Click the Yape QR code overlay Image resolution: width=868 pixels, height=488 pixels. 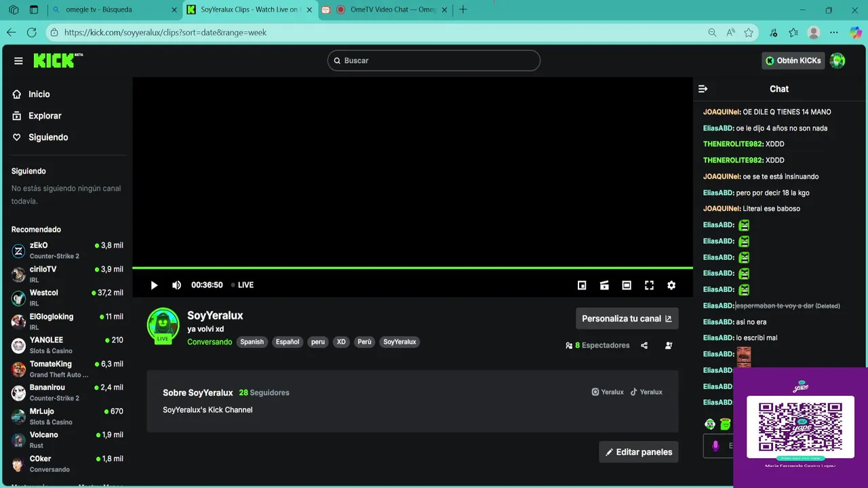point(800,427)
